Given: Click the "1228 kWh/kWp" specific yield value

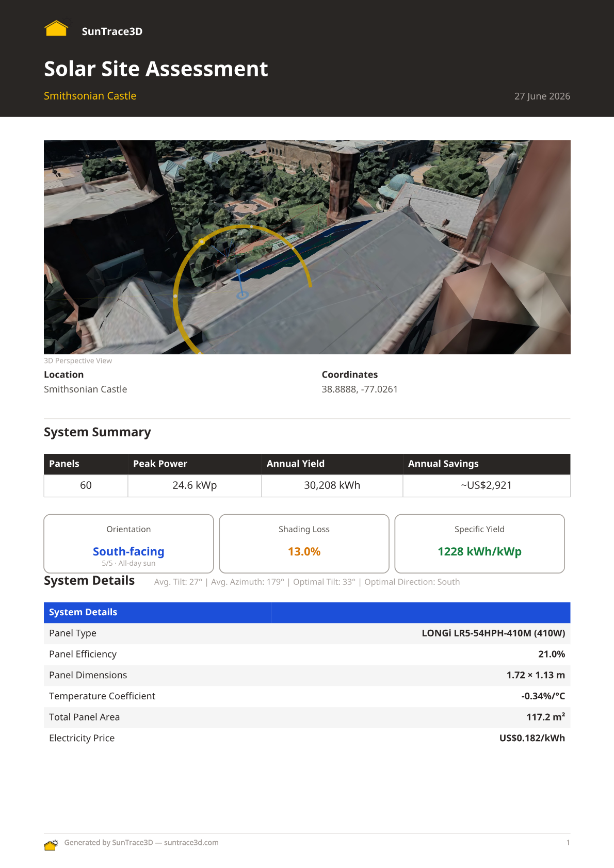Looking at the screenshot, I should [479, 551].
